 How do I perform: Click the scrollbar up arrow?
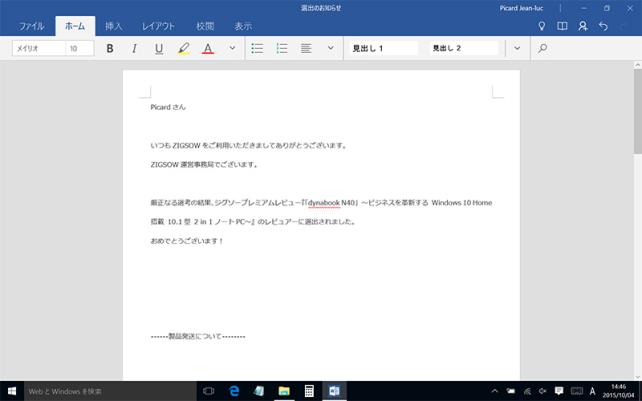tap(638, 65)
